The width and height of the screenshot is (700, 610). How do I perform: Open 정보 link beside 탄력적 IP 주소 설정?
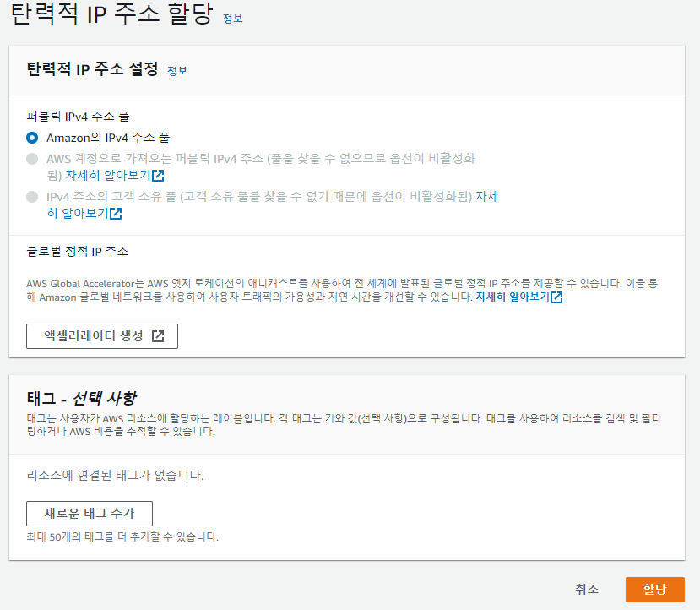177,71
